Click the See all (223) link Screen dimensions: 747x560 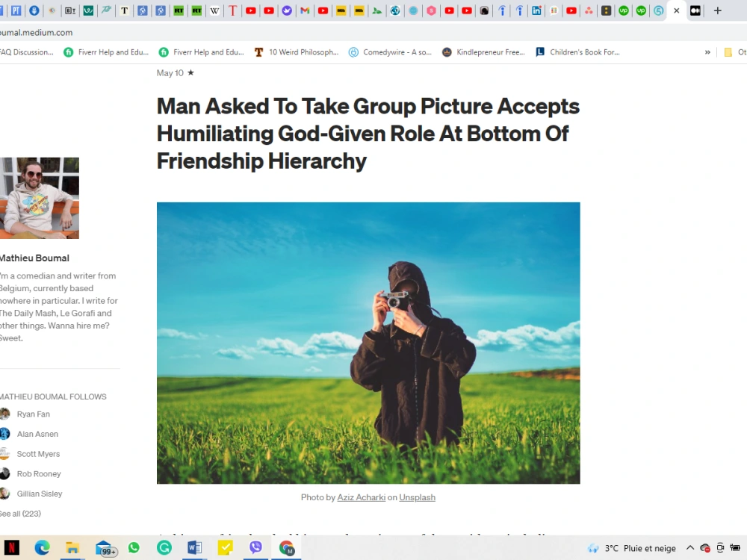point(20,514)
